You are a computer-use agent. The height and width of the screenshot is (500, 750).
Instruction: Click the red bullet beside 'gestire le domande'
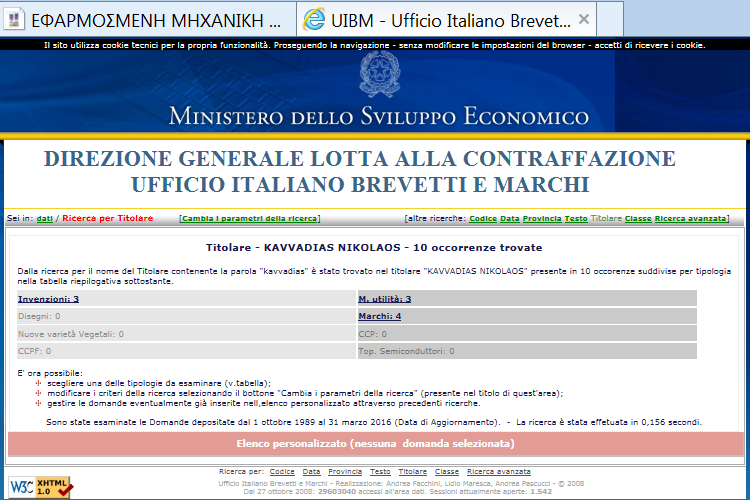pyautogui.click(x=38, y=403)
